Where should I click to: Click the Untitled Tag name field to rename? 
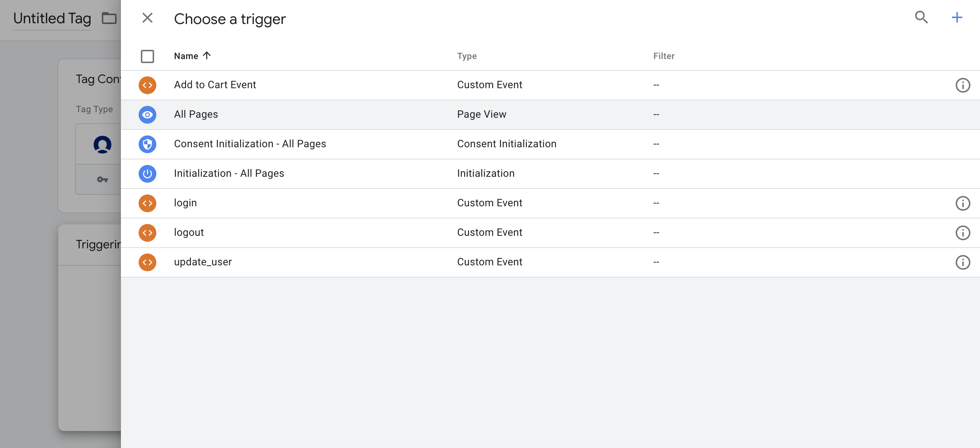(52, 17)
